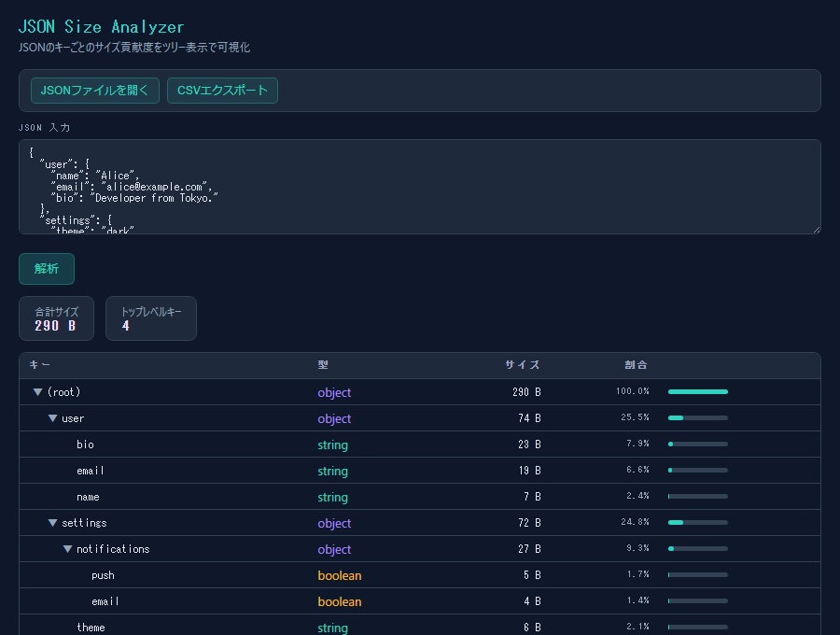This screenshot has width=840, height=635.
Task: Click the boolean type in push row
Action: tap(340, 575)
